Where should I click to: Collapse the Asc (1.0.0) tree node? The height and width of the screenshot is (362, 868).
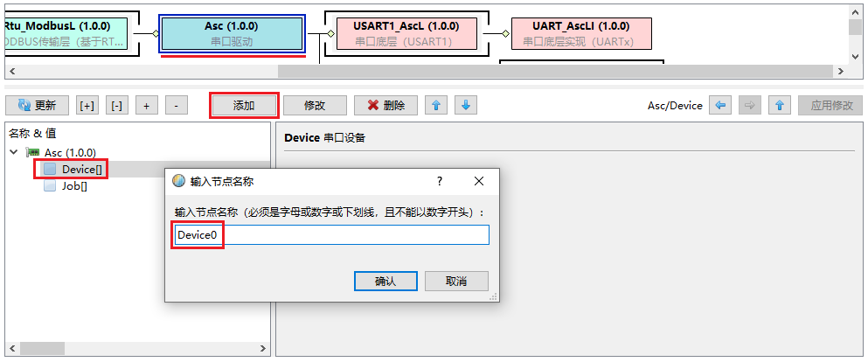pos(13,152)
